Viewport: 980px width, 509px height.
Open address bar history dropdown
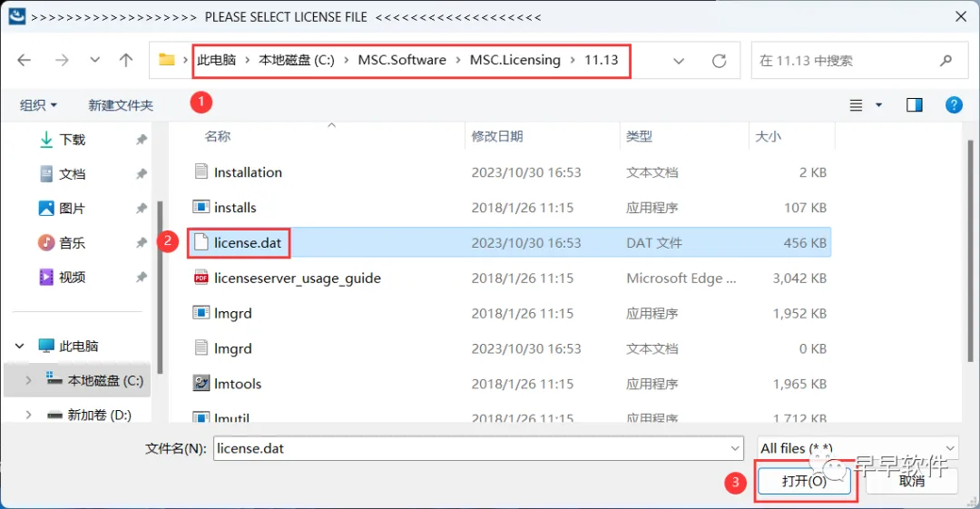pyautogui.click(x=679, y=61)
